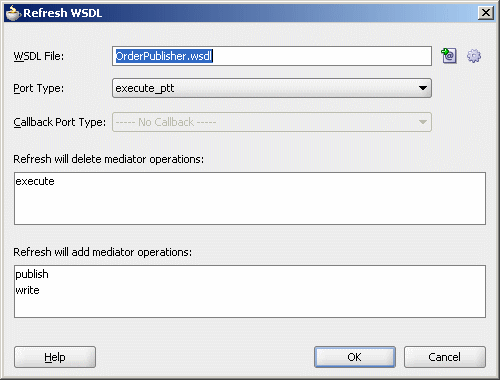
Task: Click 'Refresh will delete mediator operations:' text
Action: [108, 159]
